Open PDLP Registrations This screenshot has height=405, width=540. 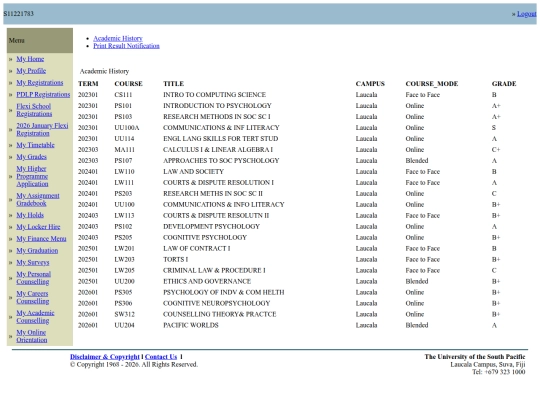tap(43, 94)
